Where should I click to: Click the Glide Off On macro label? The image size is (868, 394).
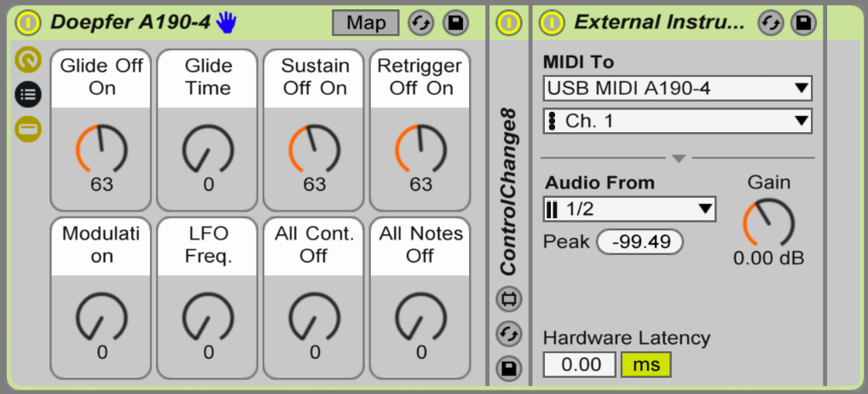(x=101, y=77)
